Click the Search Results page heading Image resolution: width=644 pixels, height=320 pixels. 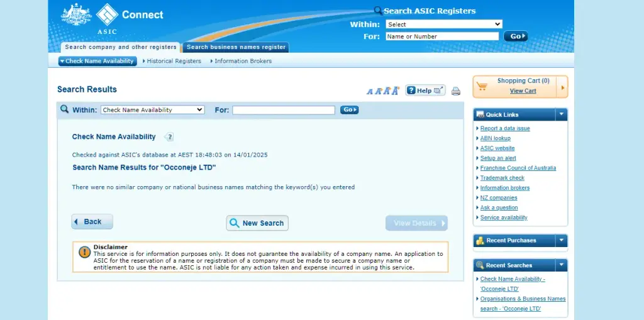pyautogui.click(x=87, y=89)
